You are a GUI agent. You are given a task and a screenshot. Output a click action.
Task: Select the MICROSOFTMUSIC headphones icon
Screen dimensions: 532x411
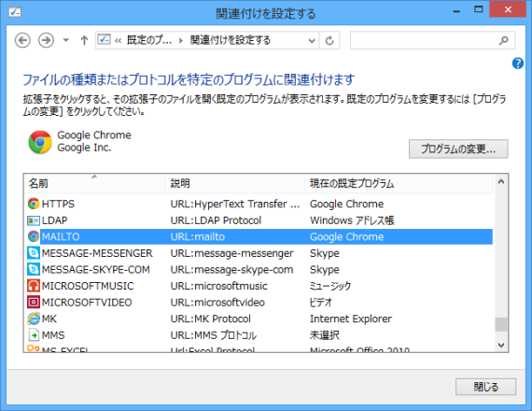click(x=34, y=286)
